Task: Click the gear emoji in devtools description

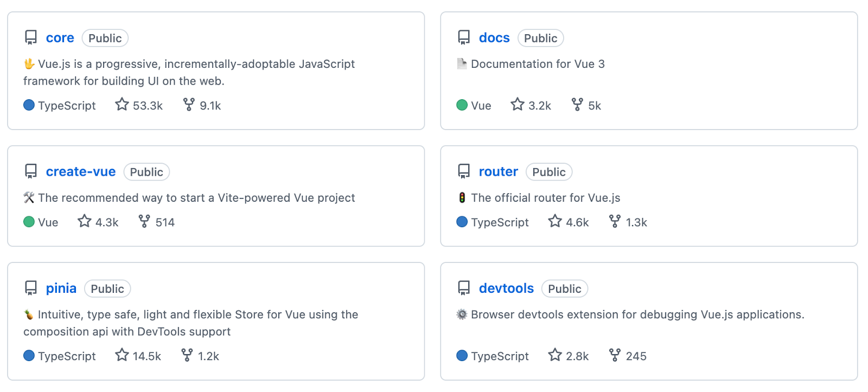Action: click(x=462, y=314)
